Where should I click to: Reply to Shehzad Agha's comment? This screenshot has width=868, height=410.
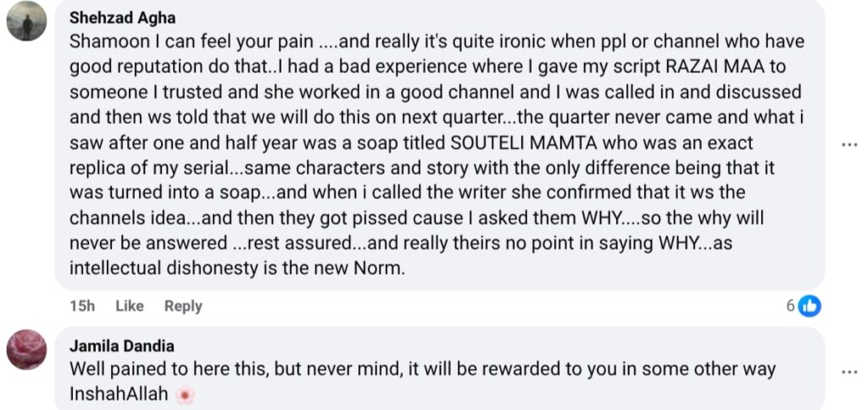pos(183,306)
